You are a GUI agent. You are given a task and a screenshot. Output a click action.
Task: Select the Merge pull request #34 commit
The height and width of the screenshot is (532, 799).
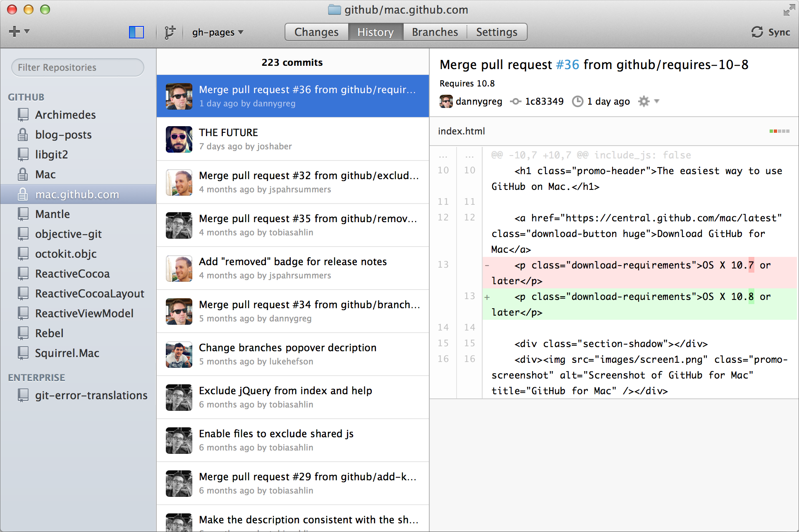[x=293, y=311]
